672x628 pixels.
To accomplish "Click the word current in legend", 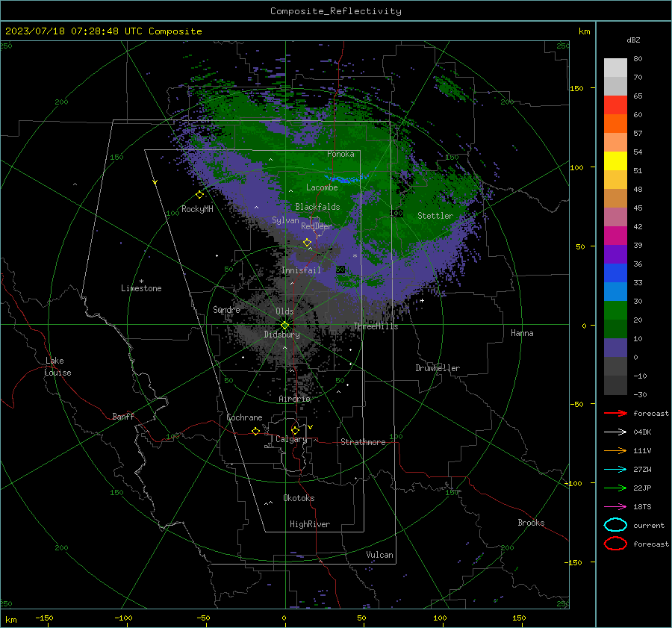I will [649, 525].
